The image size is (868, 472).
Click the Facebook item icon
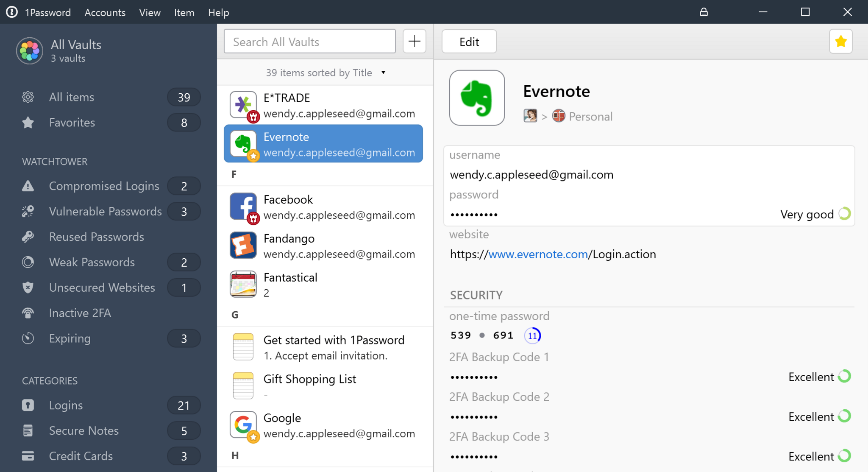(x=243, y=207)
